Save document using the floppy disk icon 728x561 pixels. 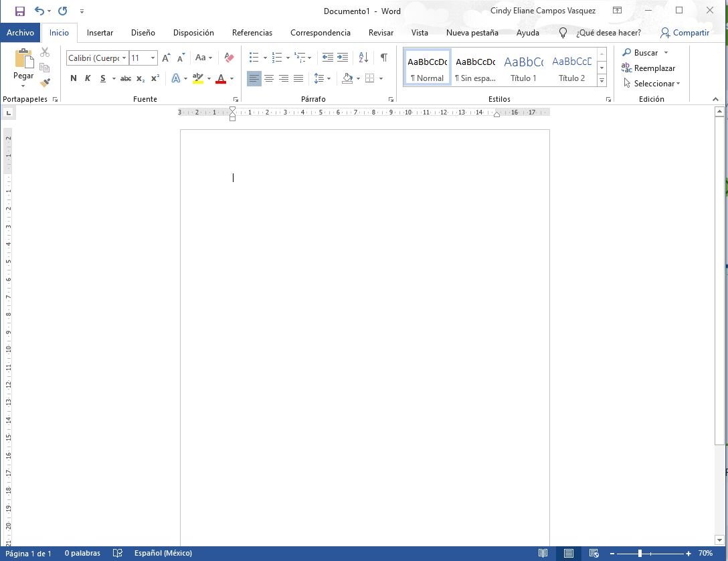click(20, 11)
